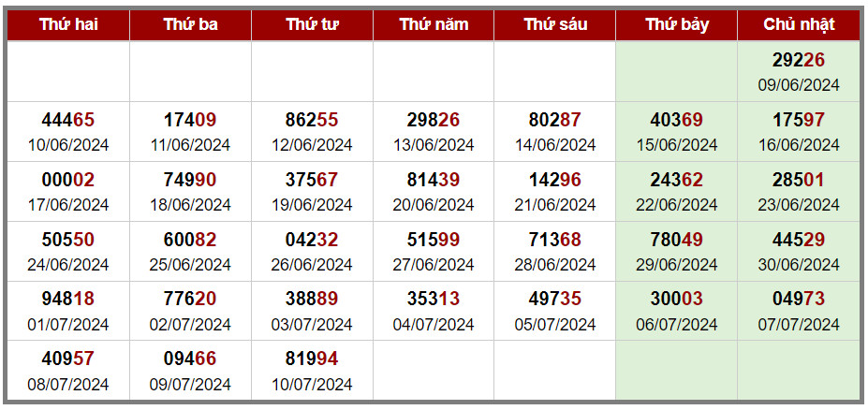
Task: Click the Thứ hai column header
Action: point(68,25)
